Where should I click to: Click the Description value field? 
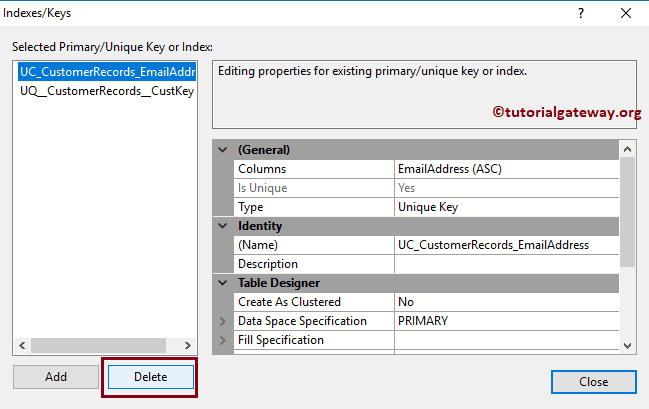506,264
